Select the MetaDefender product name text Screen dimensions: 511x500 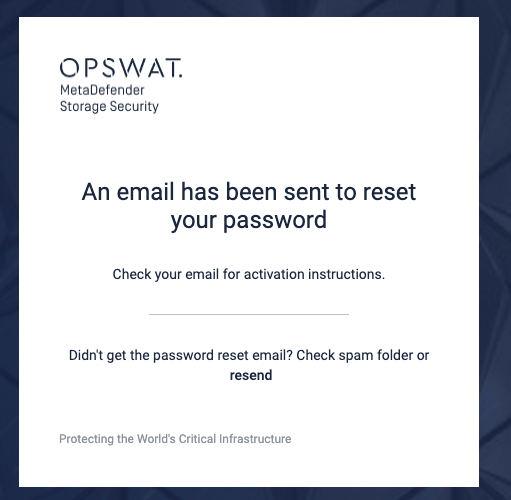pyautogui.click(x=102, y=90)
